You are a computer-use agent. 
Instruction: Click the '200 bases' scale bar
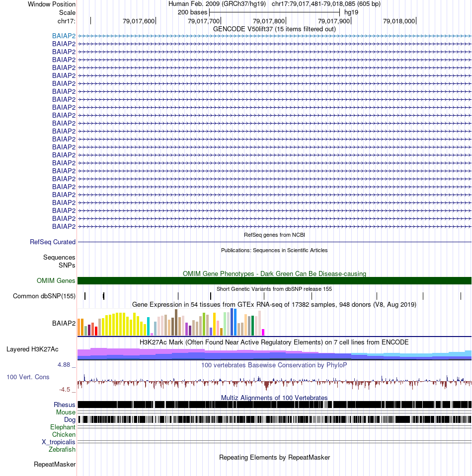pyautogui.click(x=274, y=12)
